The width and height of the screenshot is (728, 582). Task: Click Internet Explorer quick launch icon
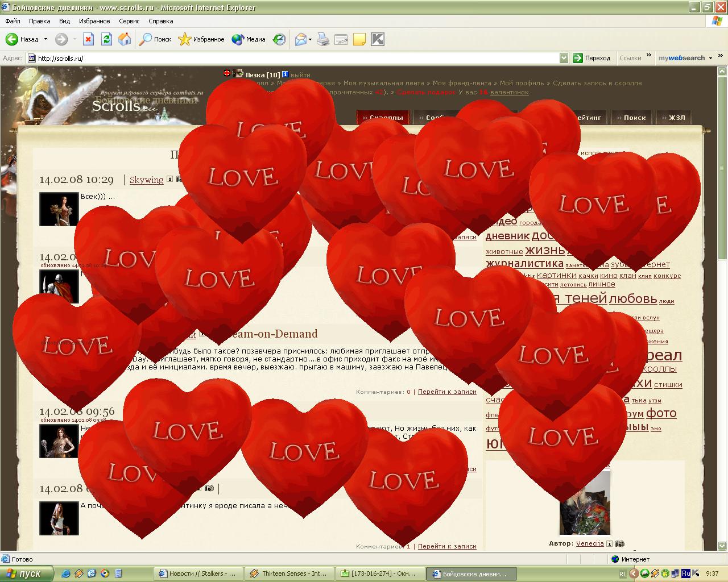[66, 573]
